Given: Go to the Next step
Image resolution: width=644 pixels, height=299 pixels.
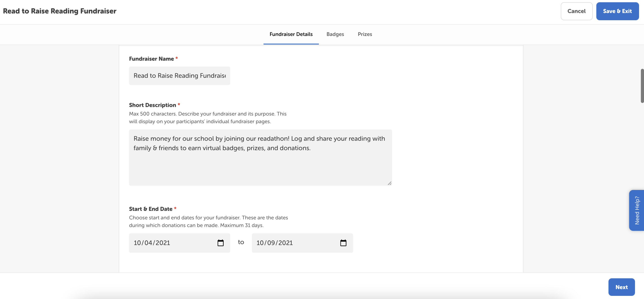Looking at the screenshot, I should [x=621, y=287].
